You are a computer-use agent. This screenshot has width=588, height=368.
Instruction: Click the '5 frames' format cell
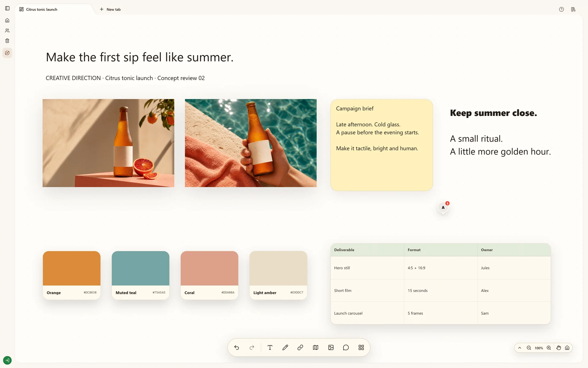[441, 313]
